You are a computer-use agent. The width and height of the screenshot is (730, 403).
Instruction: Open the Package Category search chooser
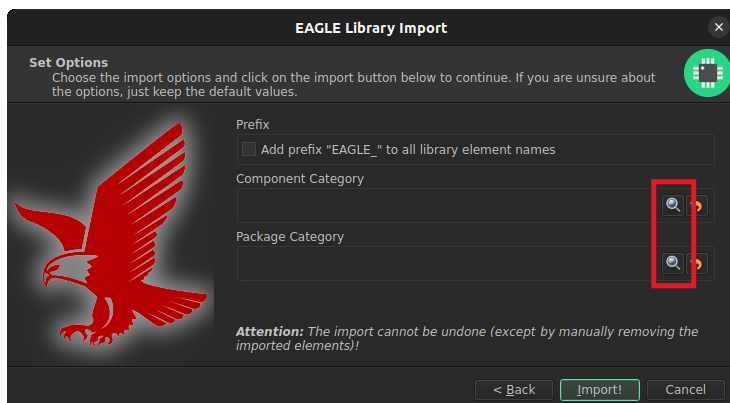[673, 263]
